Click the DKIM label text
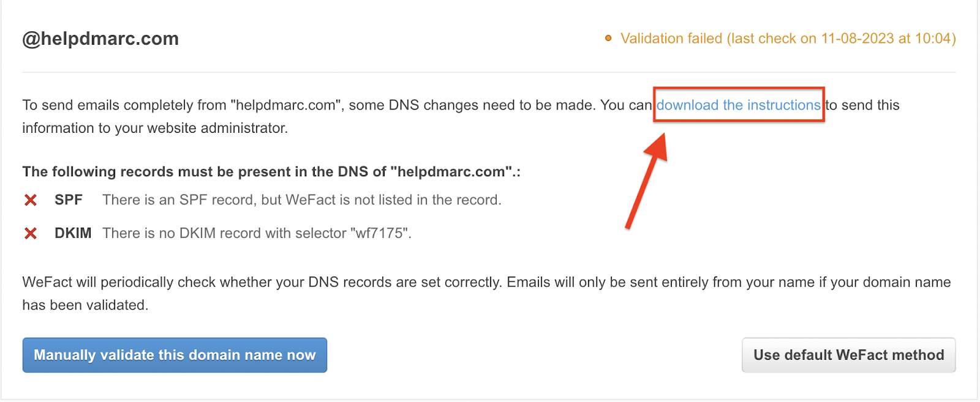Image resolution: width=980 pixels, height=402 pixels. coord(73,233)
